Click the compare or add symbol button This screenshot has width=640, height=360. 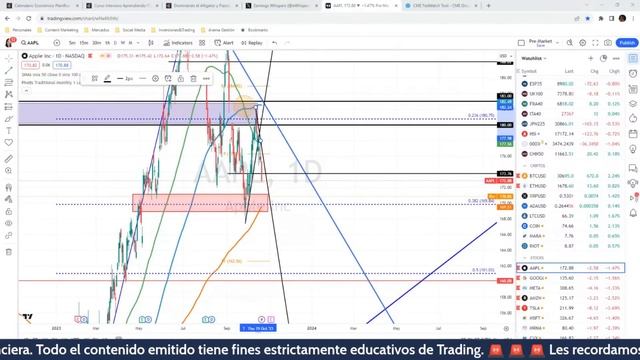[57, 43]
